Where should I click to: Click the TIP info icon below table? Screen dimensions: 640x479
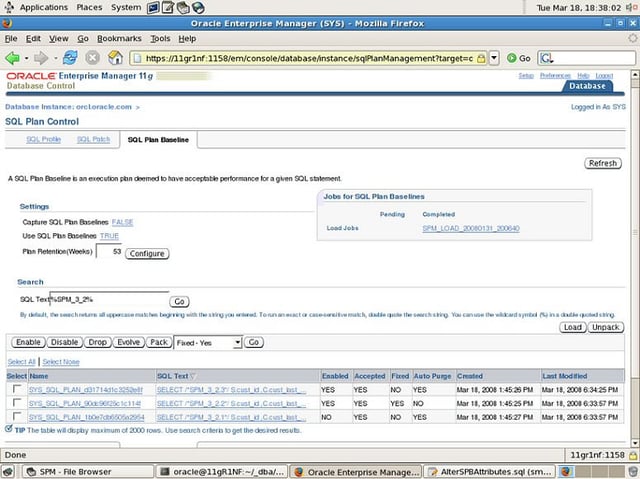pos(9,429)
